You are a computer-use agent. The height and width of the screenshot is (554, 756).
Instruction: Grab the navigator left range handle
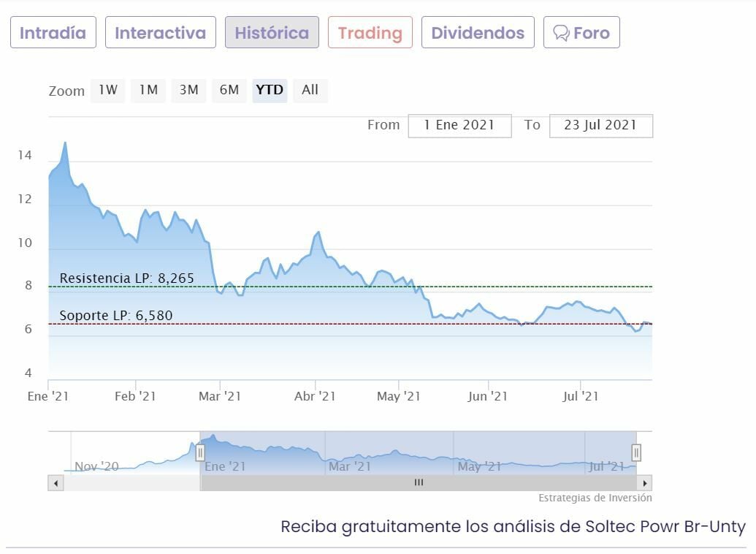coord(200,453)
